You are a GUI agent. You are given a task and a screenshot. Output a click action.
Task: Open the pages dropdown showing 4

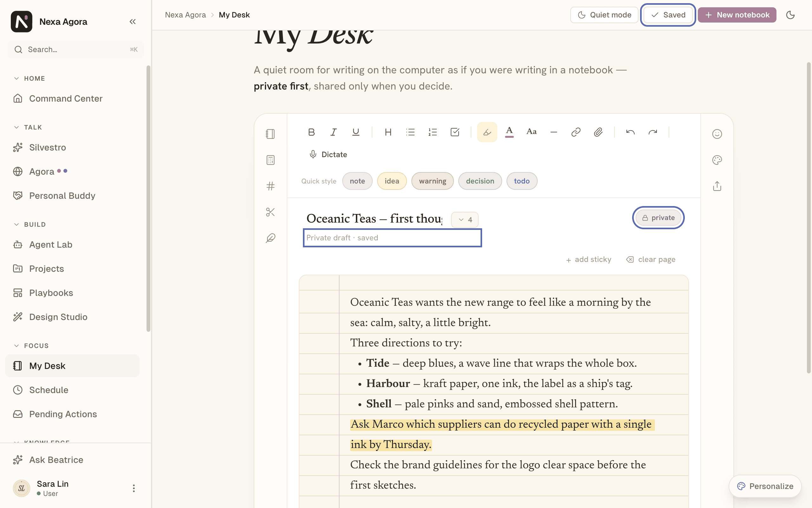click(465, 220)
